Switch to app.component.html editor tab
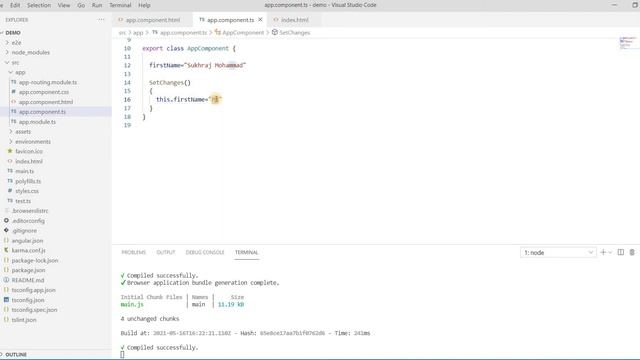Image resolution: width=640 pixels, height=360 pixels. tap(153, 20)
